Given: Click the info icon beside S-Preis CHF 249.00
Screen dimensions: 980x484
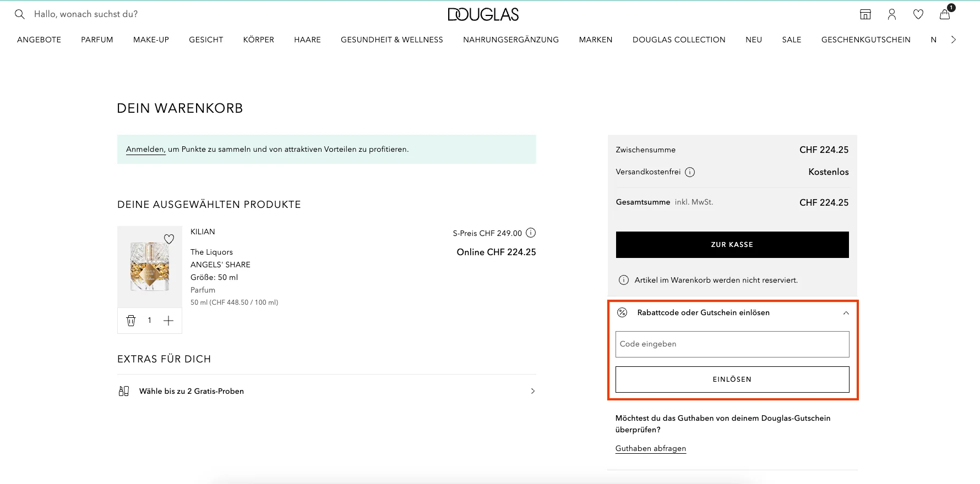Looking at the screenshot, I should (530, 233).
